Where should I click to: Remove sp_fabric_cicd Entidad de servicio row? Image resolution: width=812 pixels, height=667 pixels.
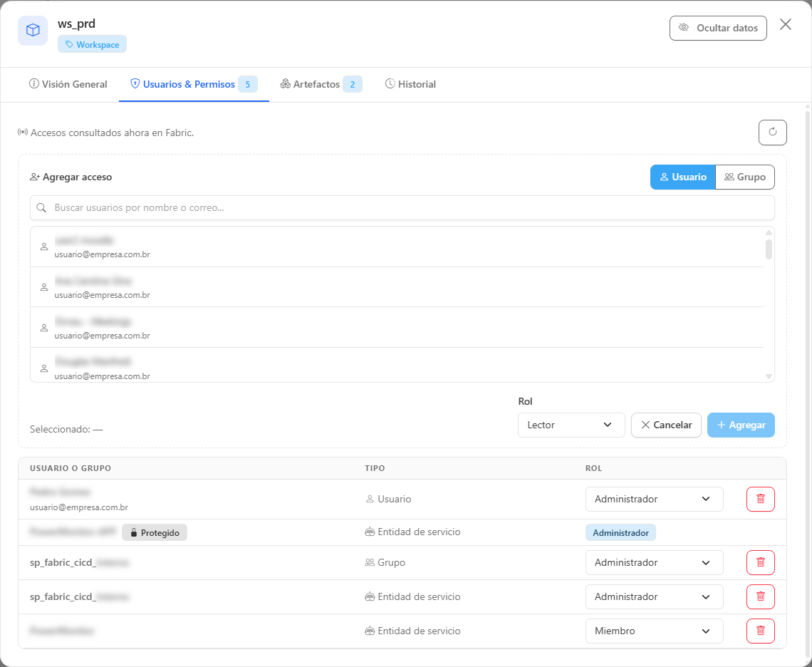(760, 596)
